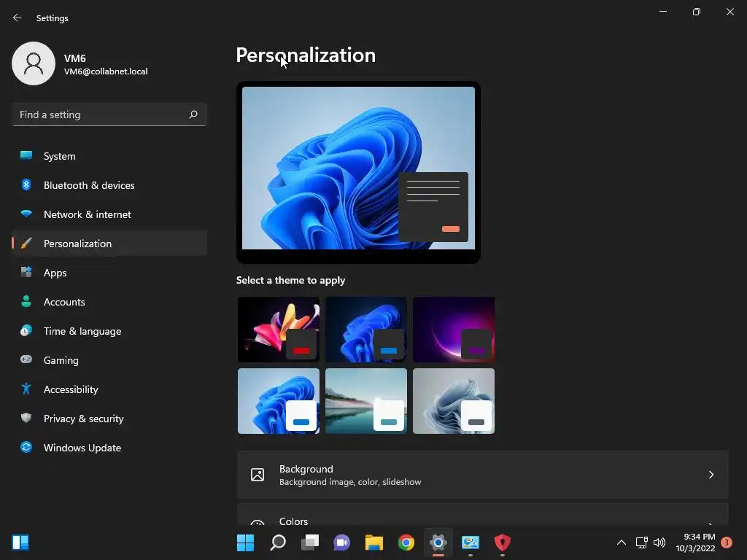Click the VM6@collabnet.local account email

[106, 71]
